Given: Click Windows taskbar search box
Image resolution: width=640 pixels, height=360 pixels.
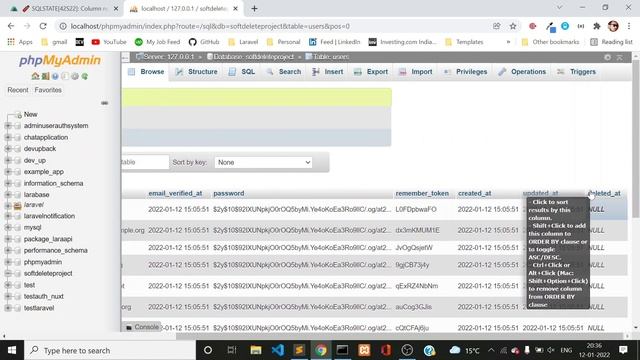Looking at the screenshot, I should tap(110, 350).
